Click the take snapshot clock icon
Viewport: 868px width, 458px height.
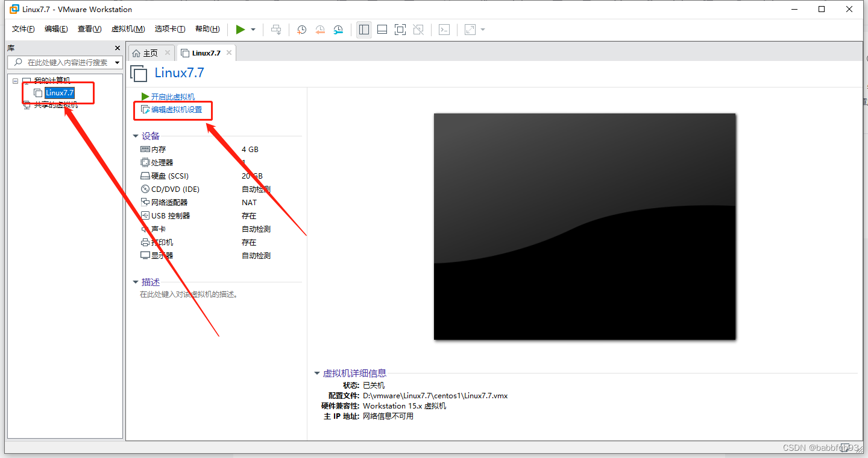(301, 29)
